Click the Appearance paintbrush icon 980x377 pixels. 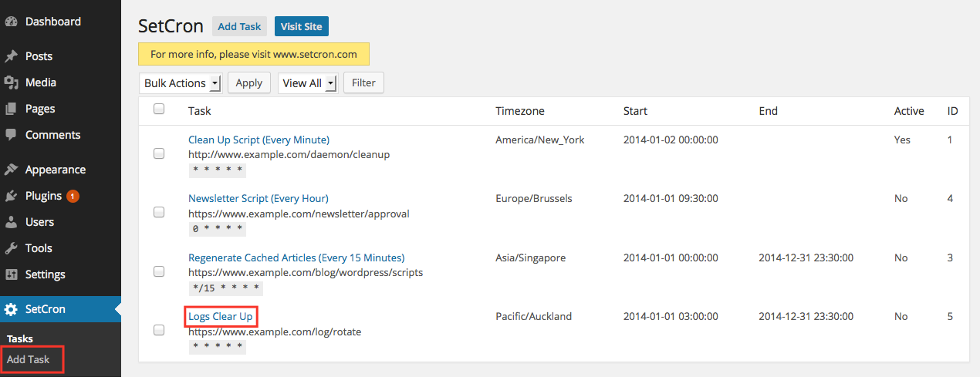coord(11,170)
